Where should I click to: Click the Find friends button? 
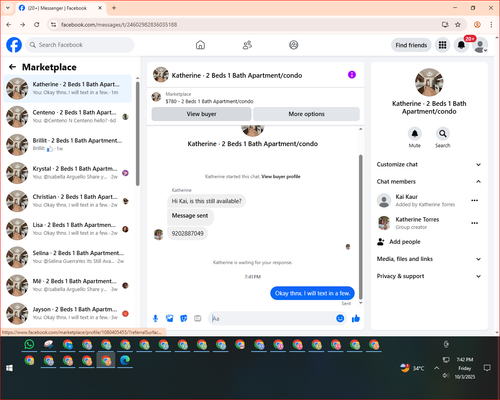point(411,45)
